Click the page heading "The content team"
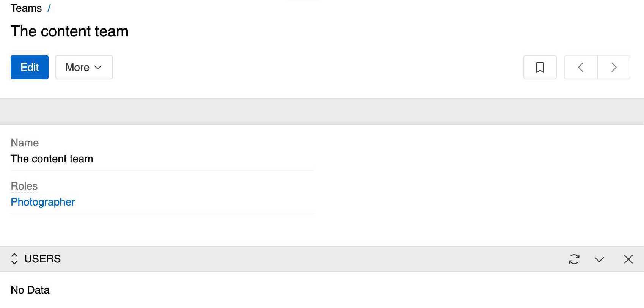 click(69, 31)
